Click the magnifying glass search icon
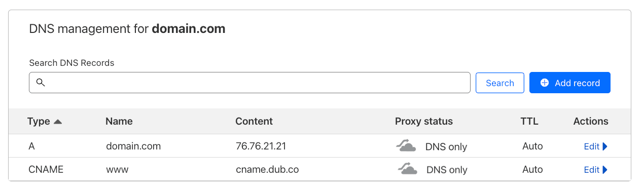The height and width of the screenshot is (190, 644). (41, 83)
